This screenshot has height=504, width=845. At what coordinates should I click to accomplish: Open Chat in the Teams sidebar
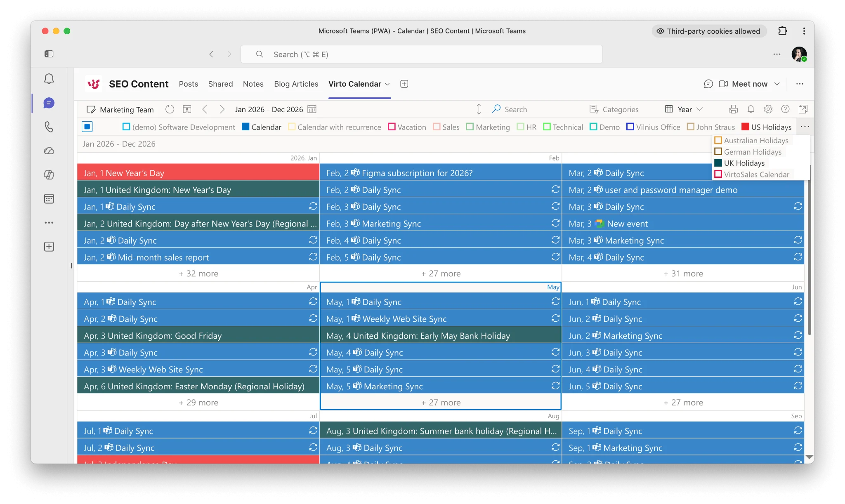pyautogui.click(x=49, y=103)
